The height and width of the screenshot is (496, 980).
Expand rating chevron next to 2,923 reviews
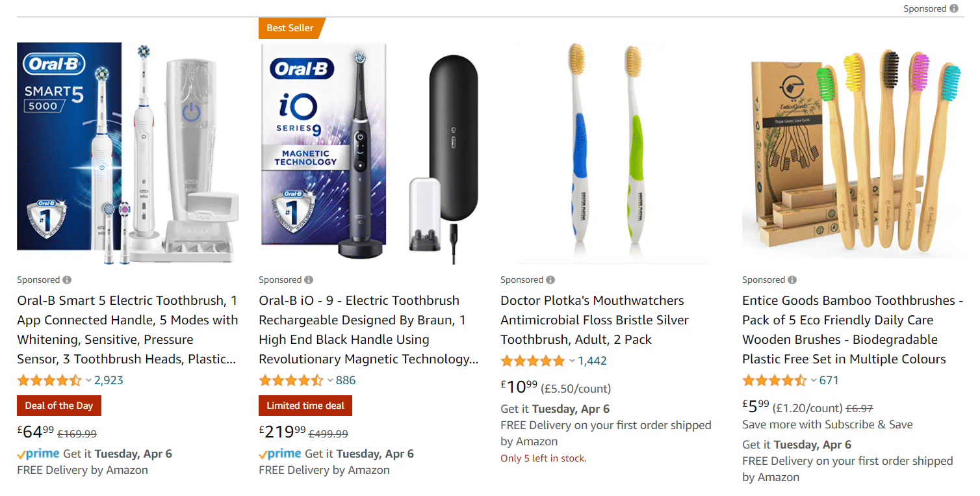click(88, 380)
